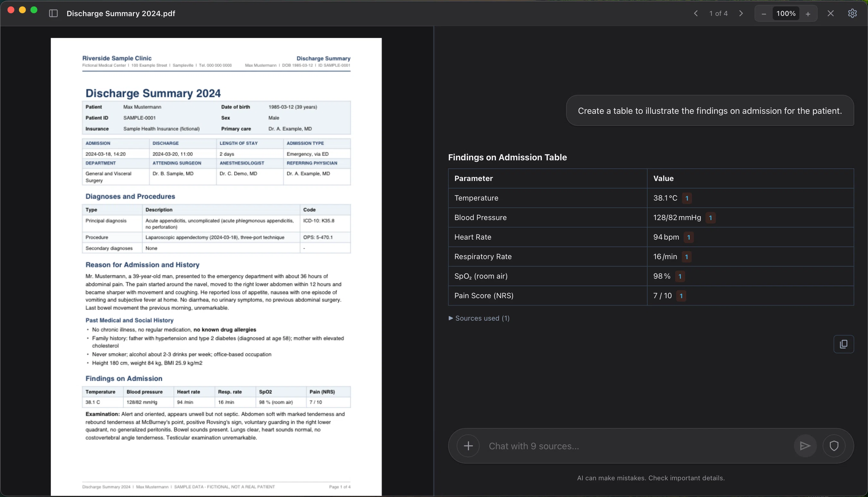Click 'Reason for Admission and History' heading
Viewport: 868px width, 497px height.
tap(142, 265)
